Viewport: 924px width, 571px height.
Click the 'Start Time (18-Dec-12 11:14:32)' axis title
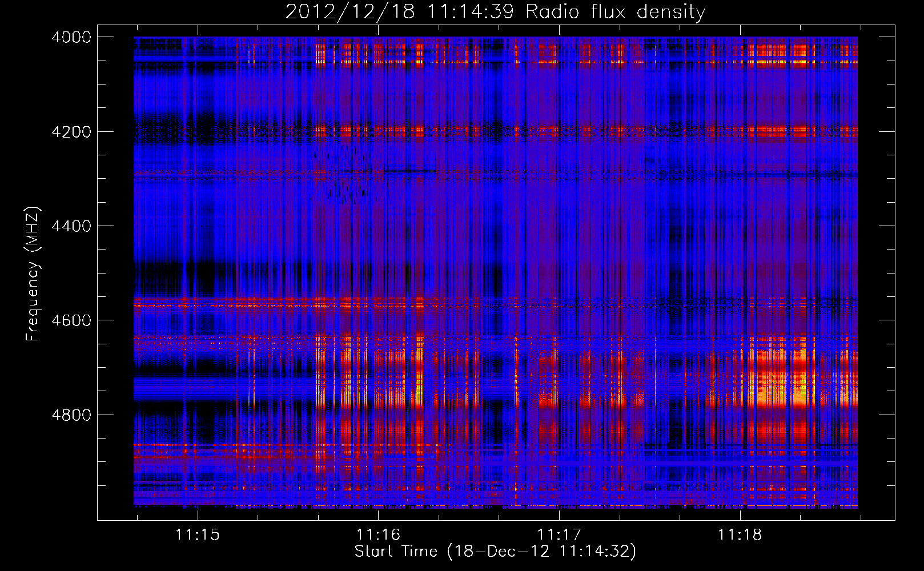click(495, 552)
